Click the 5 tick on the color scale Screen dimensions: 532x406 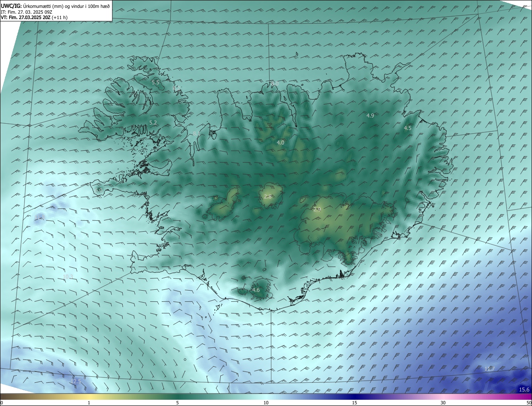(177, 403)
